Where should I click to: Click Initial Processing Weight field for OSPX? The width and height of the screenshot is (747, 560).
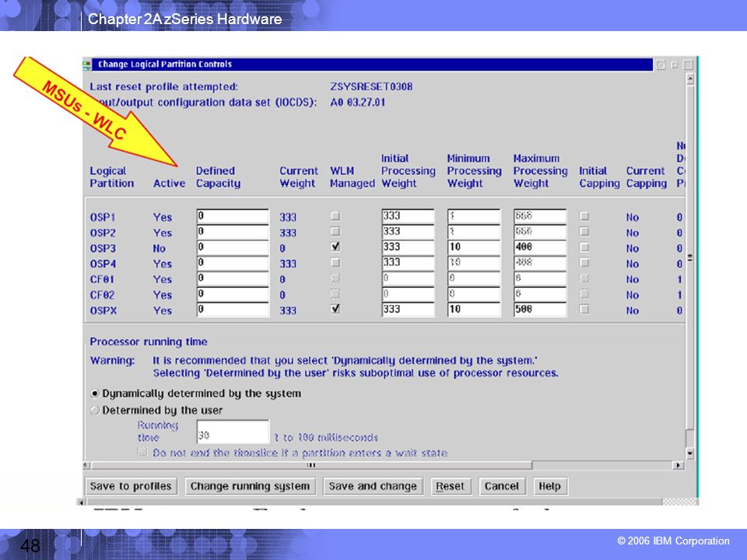(408, 310)
